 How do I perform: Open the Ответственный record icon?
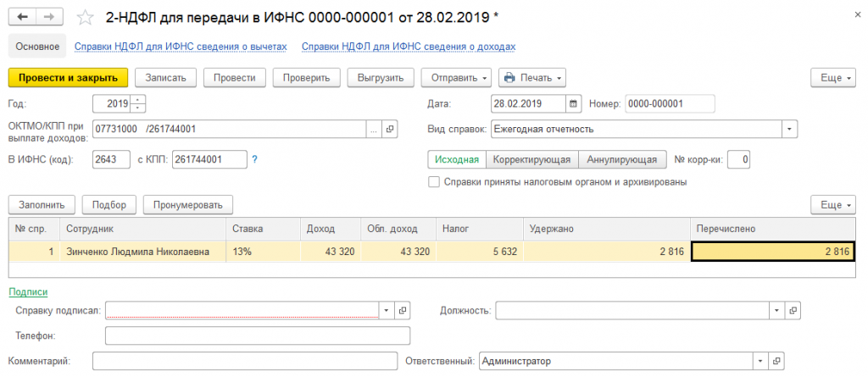(x=791, y=361)
